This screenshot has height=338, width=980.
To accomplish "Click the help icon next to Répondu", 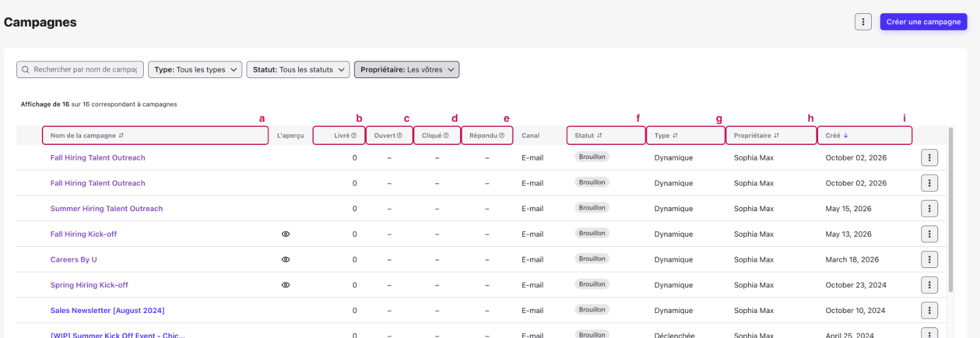I will (x=502, y=135).
